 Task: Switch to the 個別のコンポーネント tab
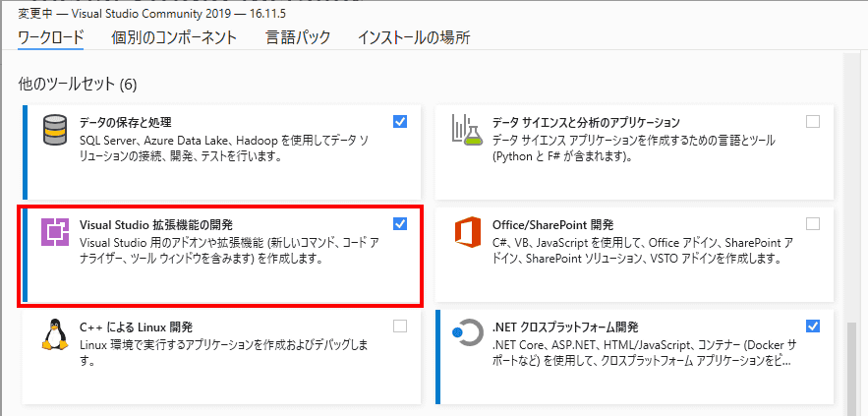coord(174,37)
